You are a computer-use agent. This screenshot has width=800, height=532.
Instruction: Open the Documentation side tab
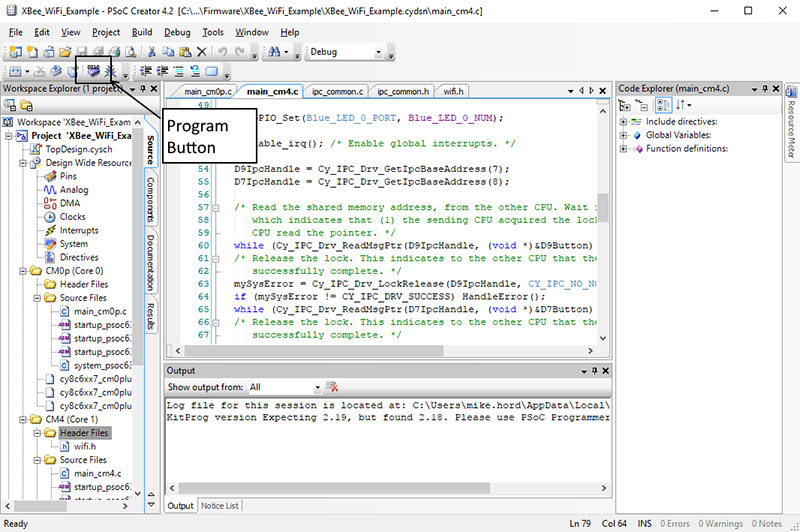[x=151, y=263]
